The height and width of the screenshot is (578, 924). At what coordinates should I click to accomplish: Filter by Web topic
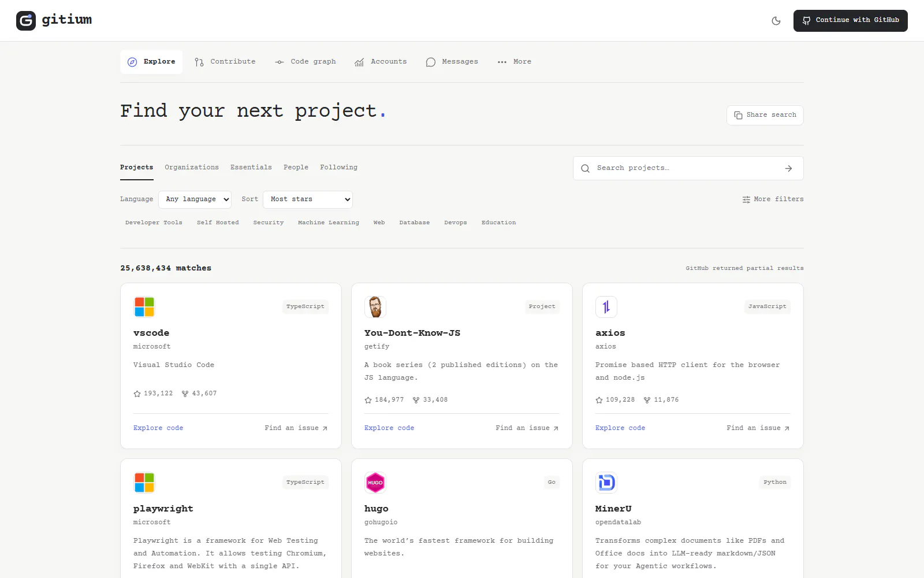click(x=379, y=223)
